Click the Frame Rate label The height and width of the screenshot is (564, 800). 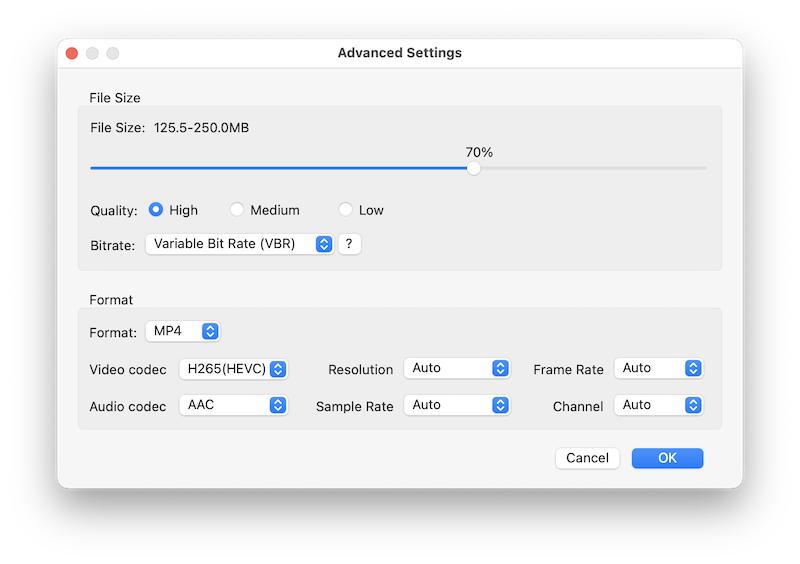tap(568, 370)
